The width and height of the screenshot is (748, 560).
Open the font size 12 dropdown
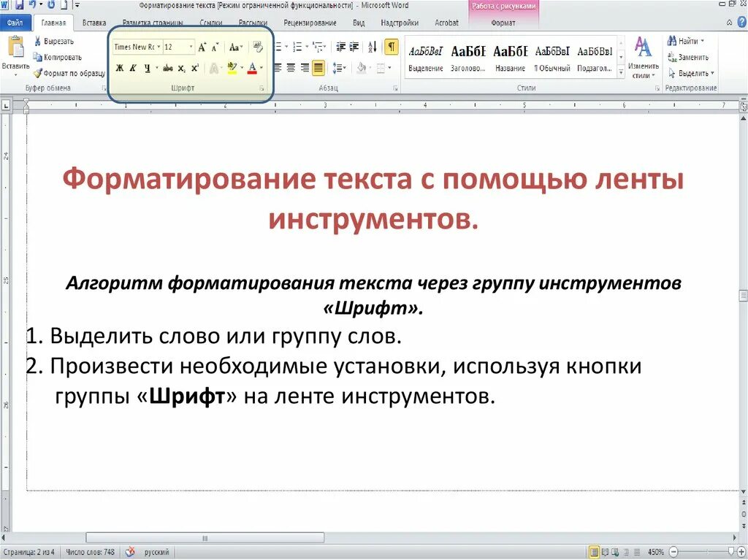tap(191, 47)
